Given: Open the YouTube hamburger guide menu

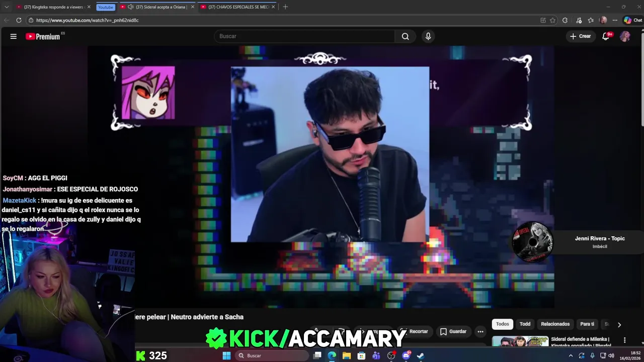Looking at the screenshot, I should (x=14, y=36).
